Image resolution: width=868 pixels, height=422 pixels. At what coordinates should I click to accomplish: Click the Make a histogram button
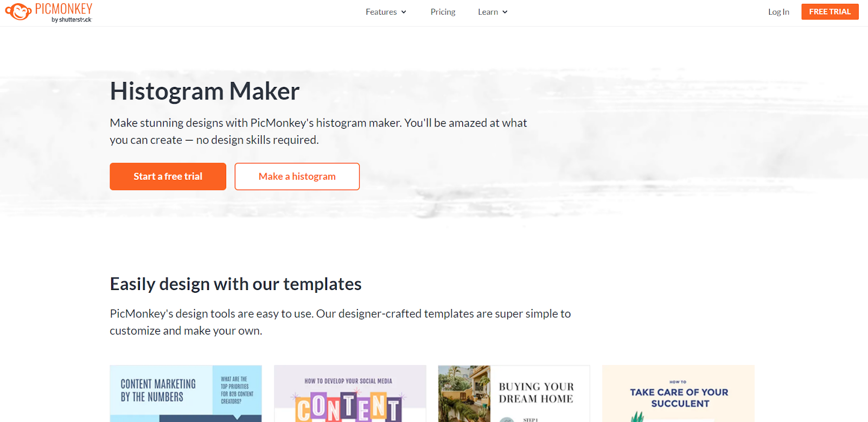coord(297,177)
